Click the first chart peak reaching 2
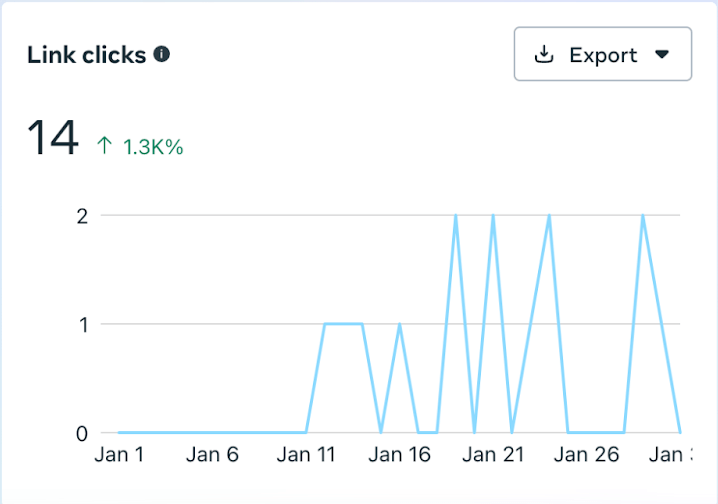The width and height of the screenshot is (718, 504). (456, 216)
